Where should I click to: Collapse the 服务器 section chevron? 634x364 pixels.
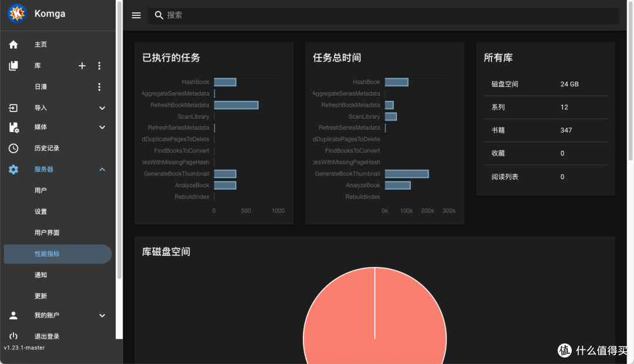[x=102, y=170]
